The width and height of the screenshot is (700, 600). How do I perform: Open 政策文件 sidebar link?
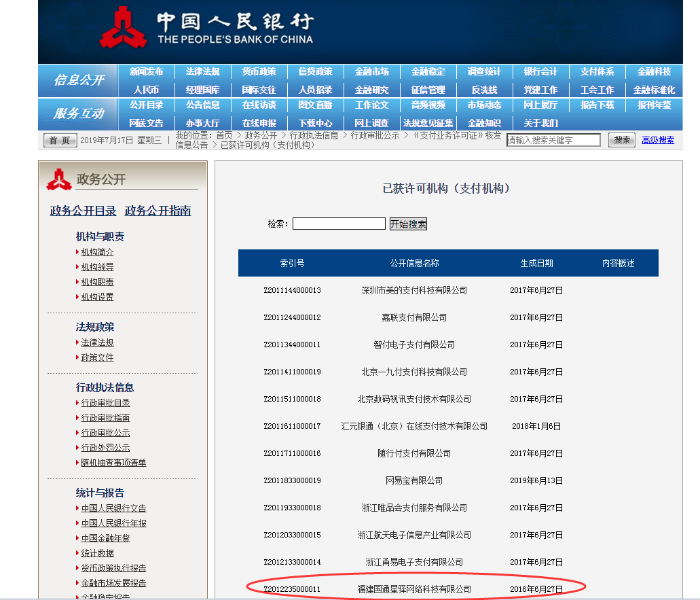97,357
